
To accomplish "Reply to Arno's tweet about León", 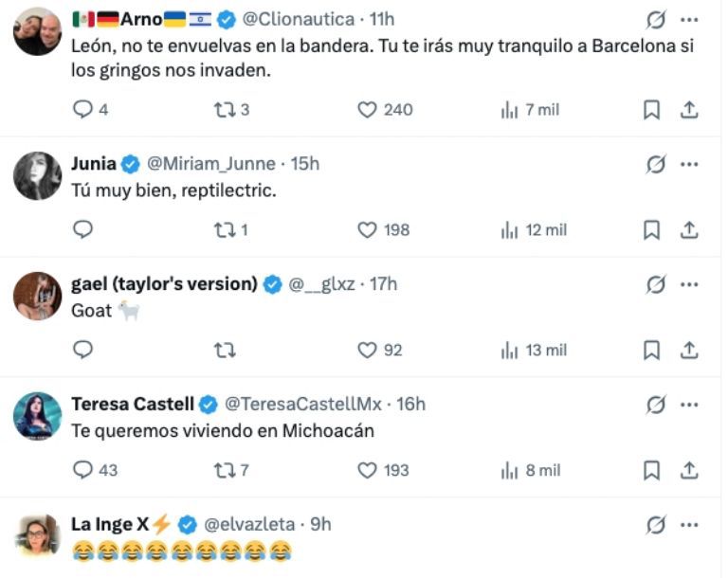I will pos(83,110).
